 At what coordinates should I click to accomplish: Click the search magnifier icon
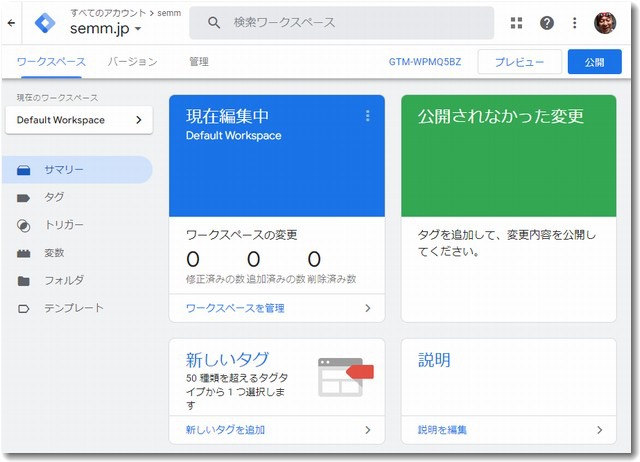coord(214,22)
